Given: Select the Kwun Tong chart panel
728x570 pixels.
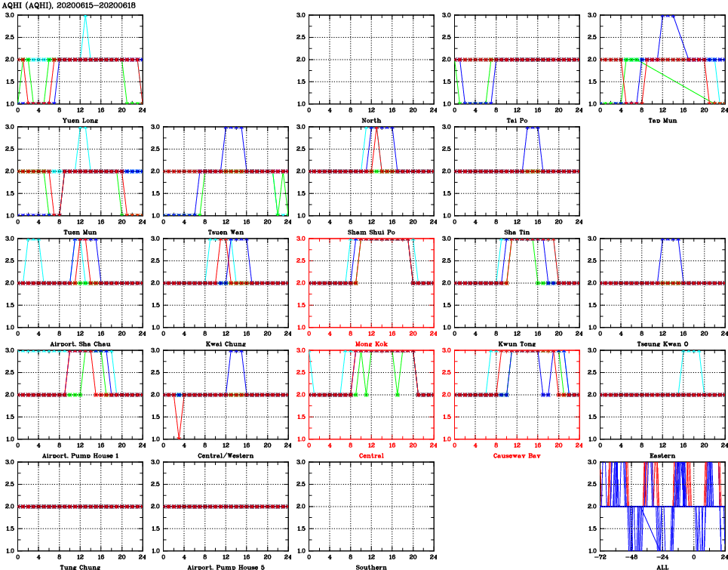Looking at the screenshot, I should pyautogui.click(x=517, y=282).
